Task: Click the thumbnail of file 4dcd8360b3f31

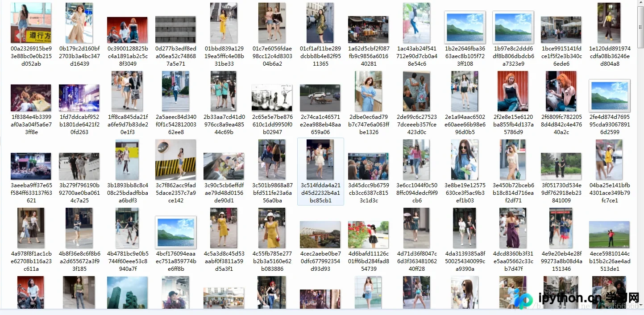Action: [x=513, y=228]
